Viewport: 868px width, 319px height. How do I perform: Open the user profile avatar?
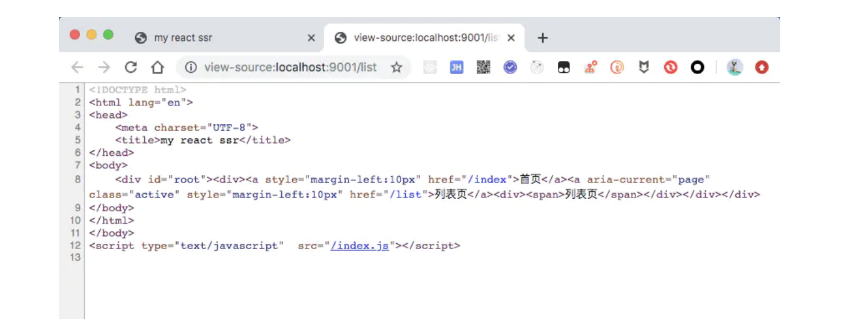pyautogui.click(x=735, y=67)
